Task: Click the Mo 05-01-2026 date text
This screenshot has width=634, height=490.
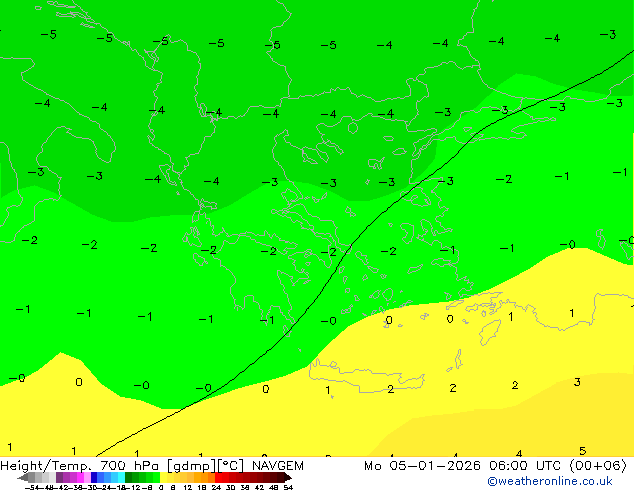Action: (422, 466)
